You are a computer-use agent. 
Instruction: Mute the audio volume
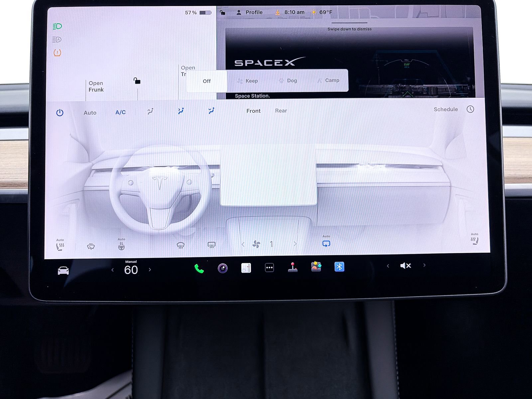[x=405, y=265]
